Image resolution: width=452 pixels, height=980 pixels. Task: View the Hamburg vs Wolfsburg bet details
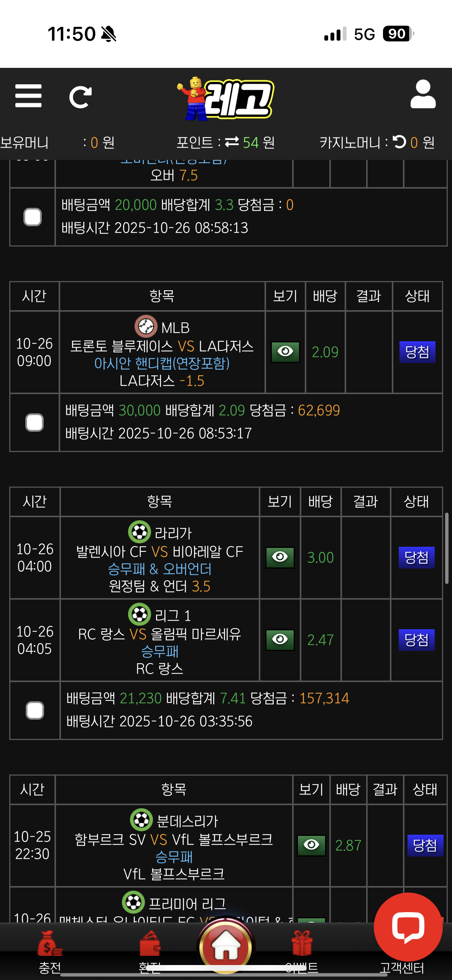pyautogui.click(x=311, y=845)
